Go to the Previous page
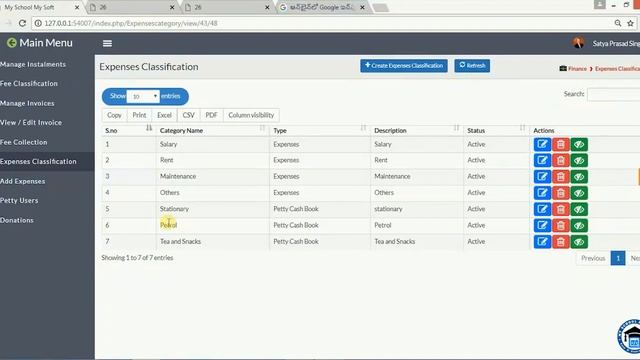Screen dimensions: 640x360 click(593, 258)
